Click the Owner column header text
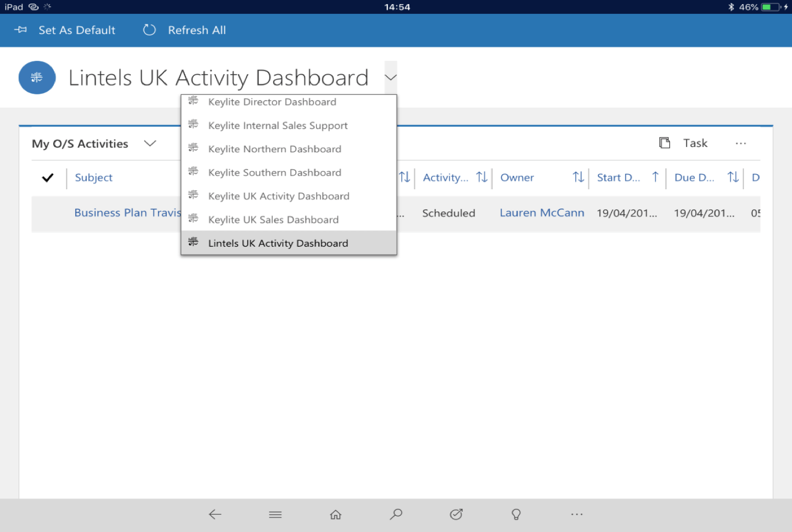The width and height of the screenshot is (792, 532). (517, 177)
